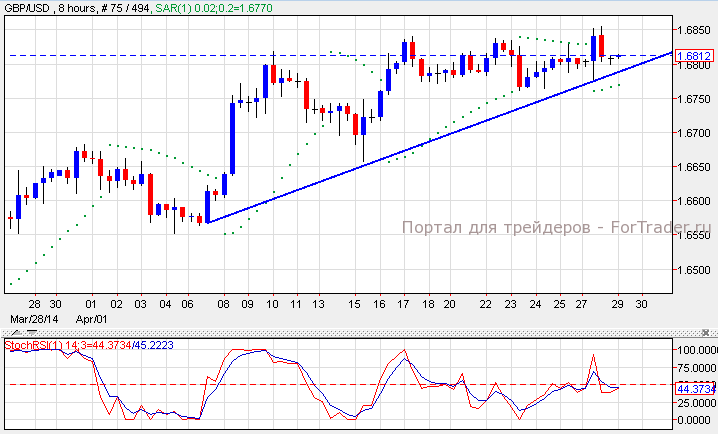Click the blue 45.2223 signal value
The image size is (718, 434).
point(154,345)
